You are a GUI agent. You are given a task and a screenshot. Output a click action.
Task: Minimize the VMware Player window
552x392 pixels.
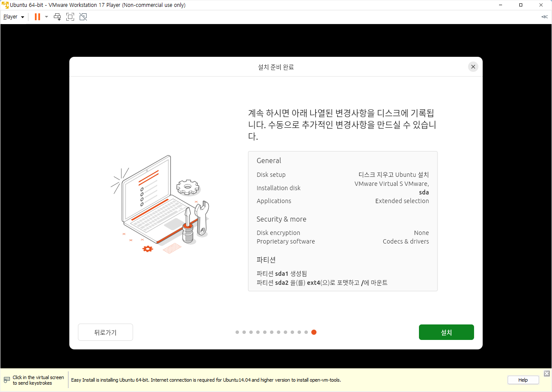(x=501, y=5)
